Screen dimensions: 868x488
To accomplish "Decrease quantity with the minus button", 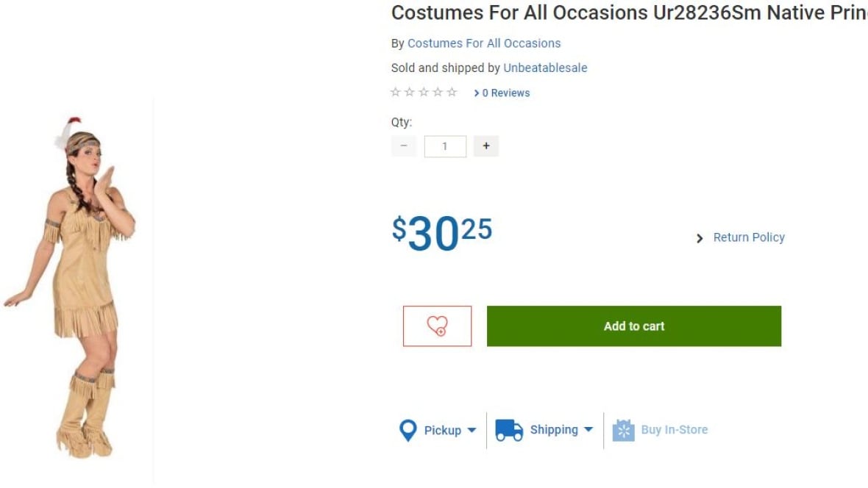I will tap(403, 146).
